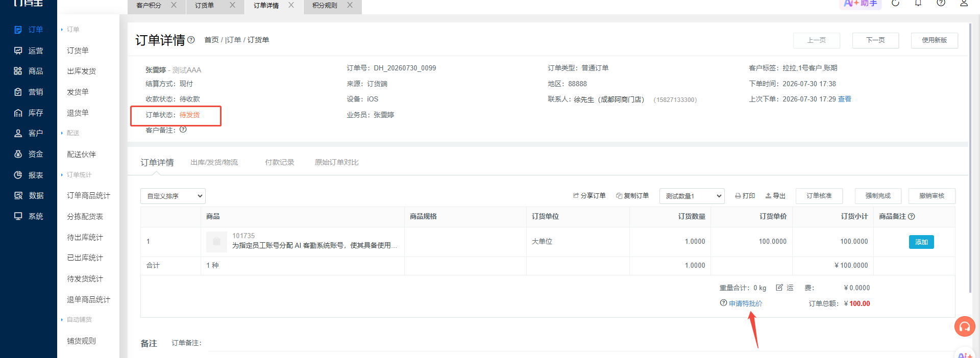
Task: Click the blue 添加 button in the product row
Action: click(x=921, y=242)
